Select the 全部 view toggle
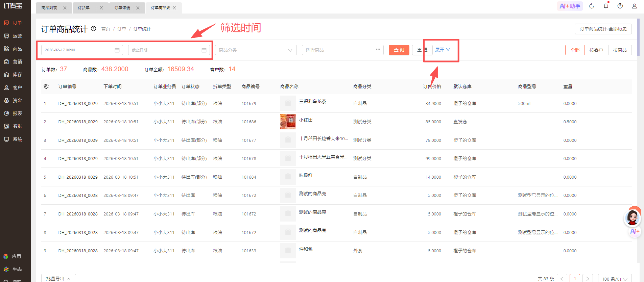This screenshot has height=282, width=644. [x=575, y=50]
